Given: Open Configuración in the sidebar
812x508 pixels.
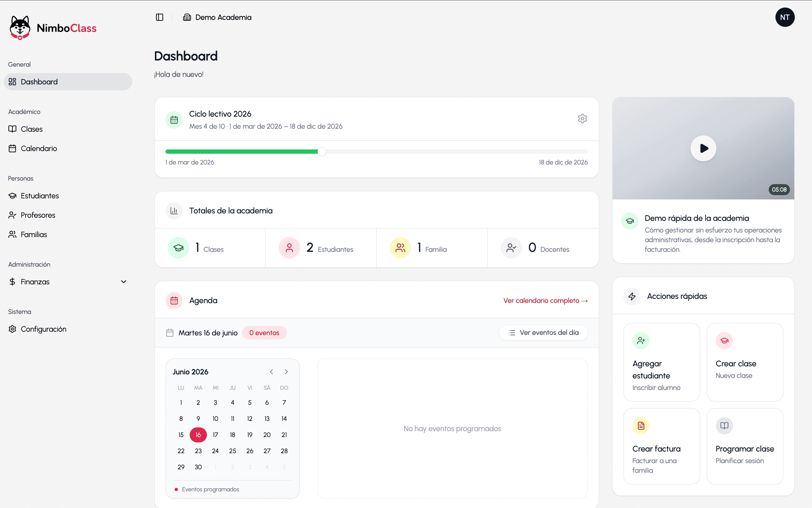Looking at the screenshot, I should (x=68, y=329).
